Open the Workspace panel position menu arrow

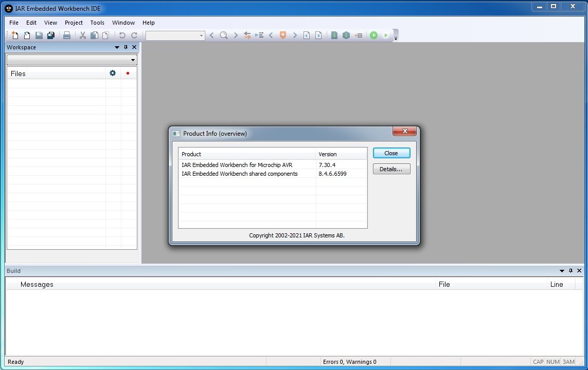coord(117,47)
